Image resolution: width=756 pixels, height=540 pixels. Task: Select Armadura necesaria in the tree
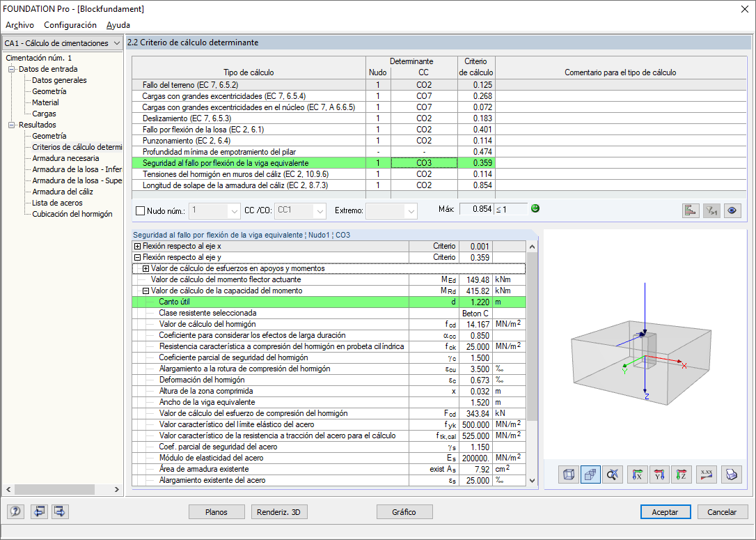(65, 158)
